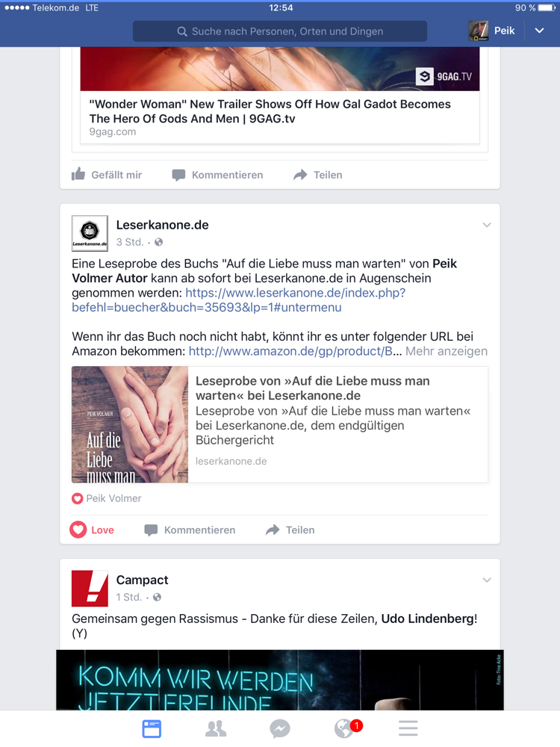Open the News Feed tab icon

tap(152, 728)
